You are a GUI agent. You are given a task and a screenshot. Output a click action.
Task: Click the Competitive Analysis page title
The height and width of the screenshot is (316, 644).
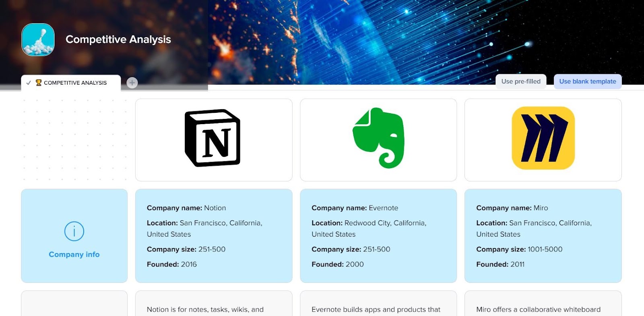coord(118,39)
